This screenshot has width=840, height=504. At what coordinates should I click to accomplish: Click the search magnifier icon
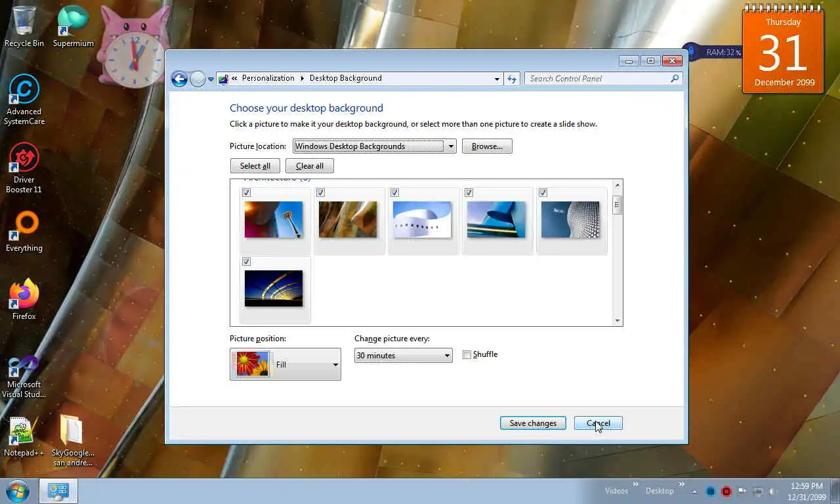[675, 79]
